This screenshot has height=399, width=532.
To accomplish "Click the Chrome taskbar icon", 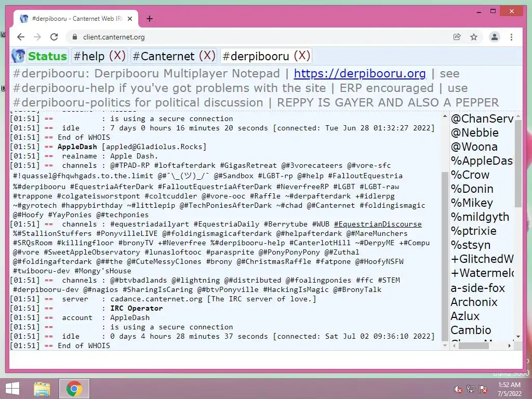I will (74, 389).
